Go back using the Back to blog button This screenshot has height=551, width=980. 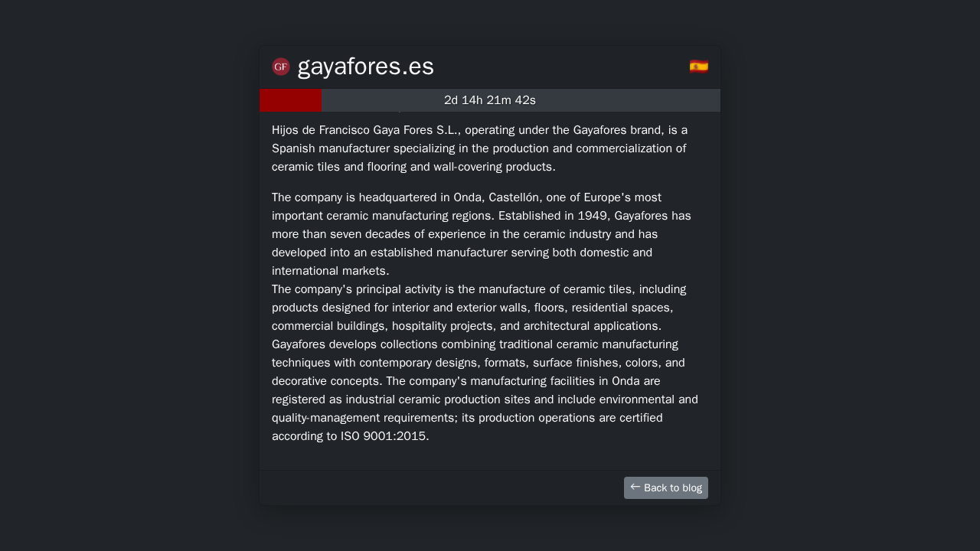666,487
